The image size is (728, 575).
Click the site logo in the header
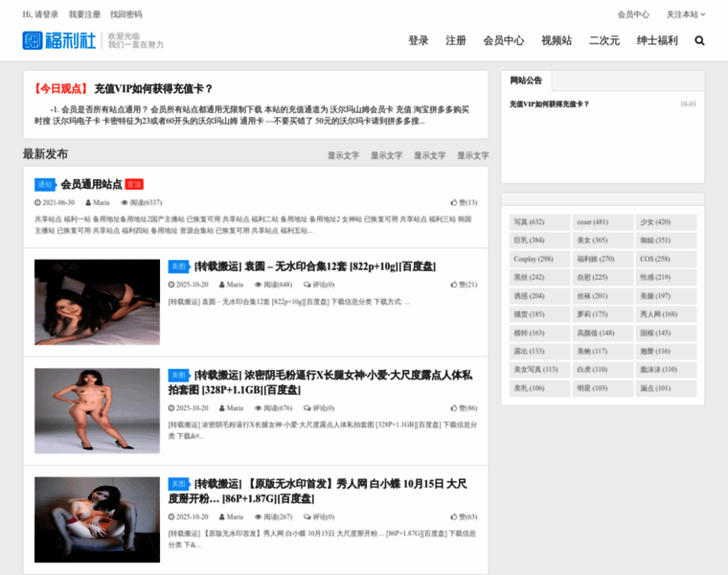59,41
